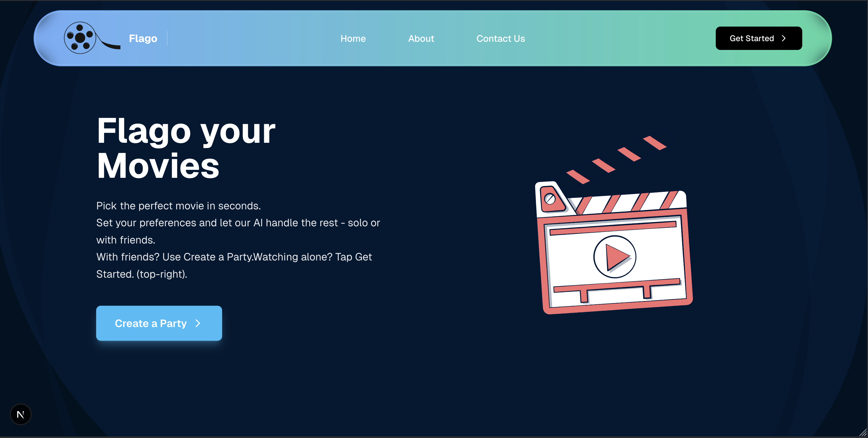The width and height of the screenshot is (868, 438).
Task: Click the red top bar in clapperboard screen
Action: (613, 228)
